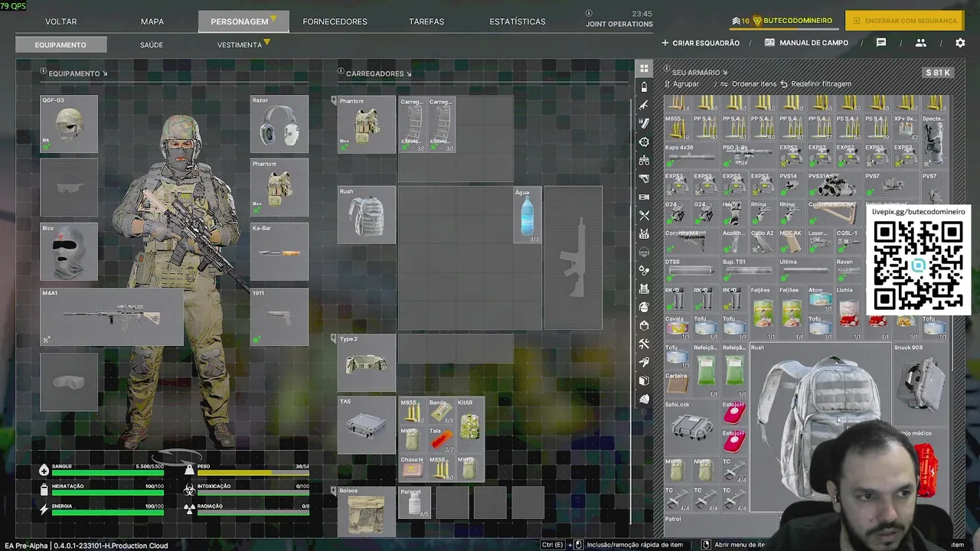The height and width of the screenshot is (551, 980).
Task: Select the Água water bottle in backpack
Action: pos(527,216)
